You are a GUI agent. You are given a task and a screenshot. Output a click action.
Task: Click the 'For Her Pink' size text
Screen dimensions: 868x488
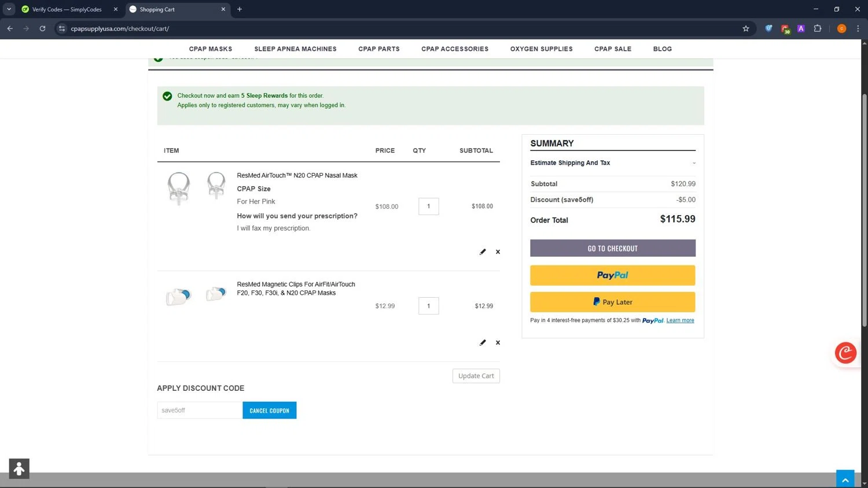[x=256, y=202]
